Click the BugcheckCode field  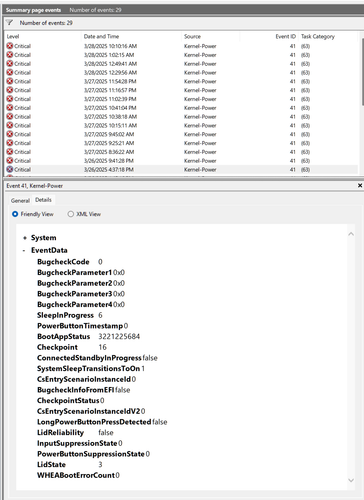(70, 262)
